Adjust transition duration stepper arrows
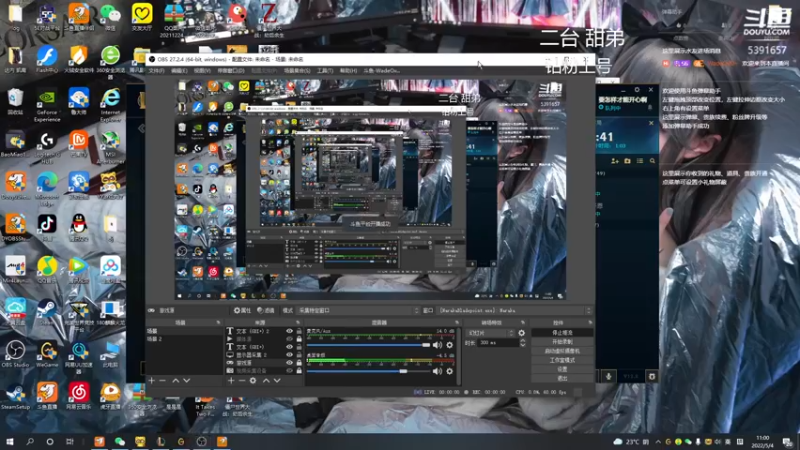Viewport: 800px width, 450px height. tap(522, 343)
